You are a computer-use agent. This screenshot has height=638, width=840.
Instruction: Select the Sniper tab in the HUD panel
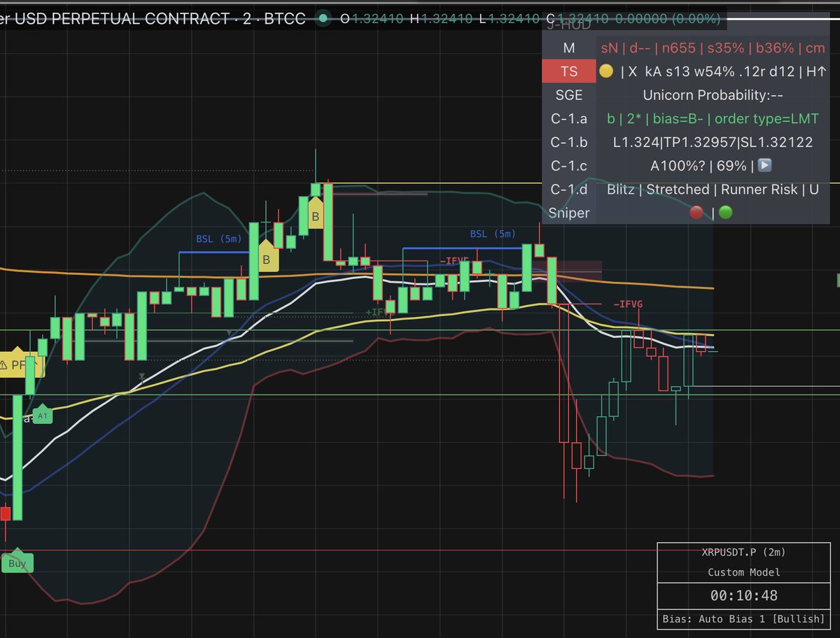click(568, 212)
